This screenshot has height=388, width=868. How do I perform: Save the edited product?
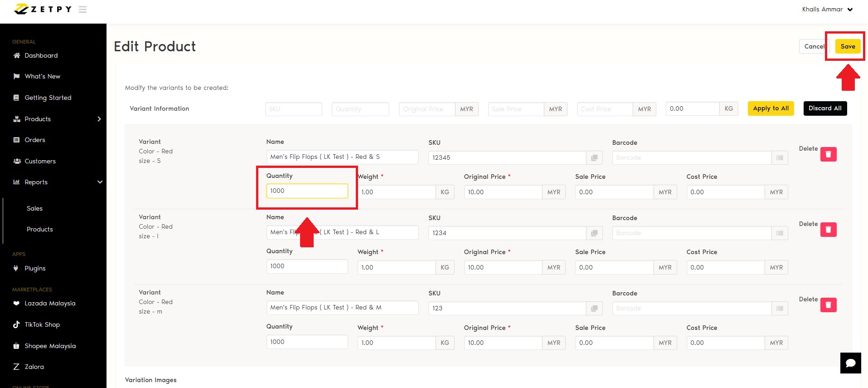pyautogui.click(x=848, y=46)
